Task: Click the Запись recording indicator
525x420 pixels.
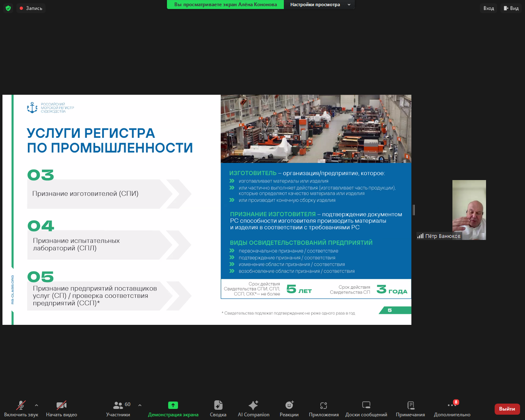Action: coord(31,8)
